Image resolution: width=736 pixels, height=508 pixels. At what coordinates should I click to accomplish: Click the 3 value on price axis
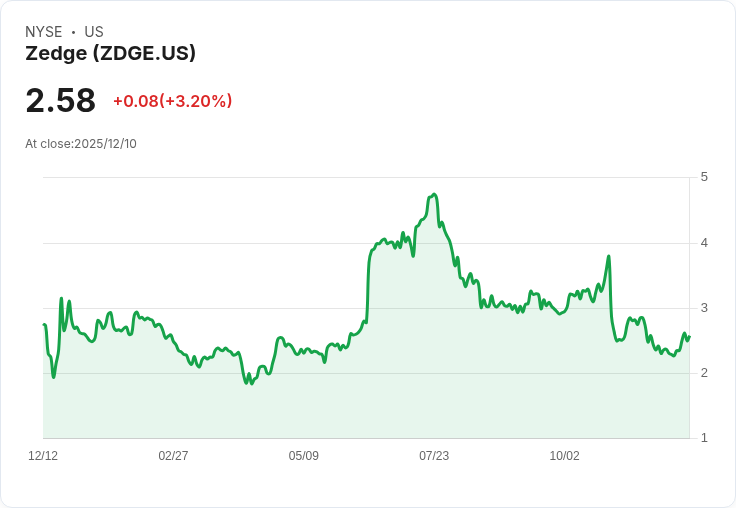pyautogui.click(x=704, y=308)
